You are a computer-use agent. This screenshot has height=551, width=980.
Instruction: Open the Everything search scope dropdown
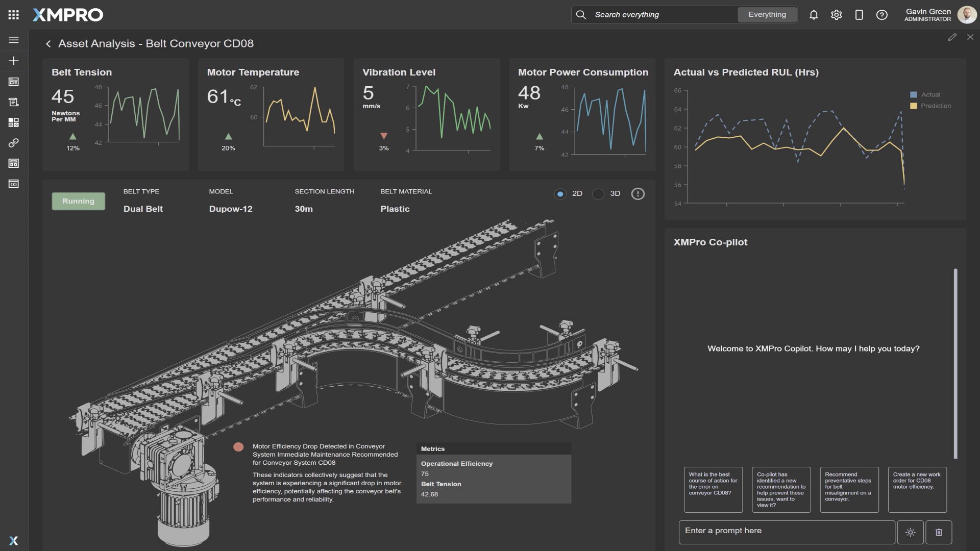767,15
